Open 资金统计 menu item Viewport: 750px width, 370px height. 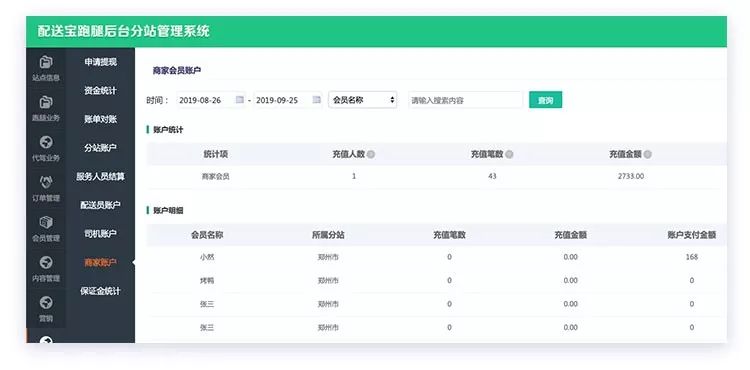pos(100,91)
